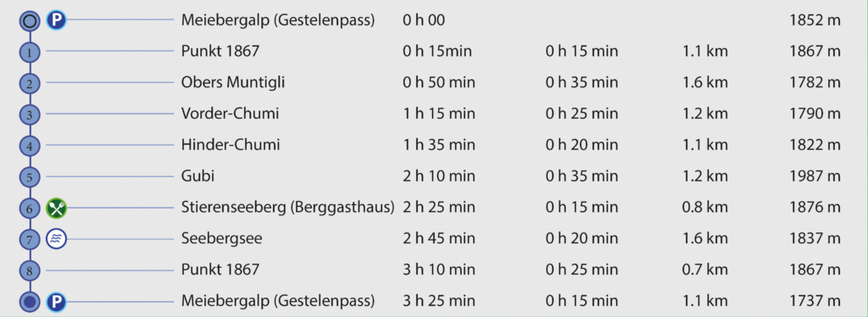The image size is (868, 317).
Task: Select waypoint marker number 6
Action: pos(30,209)
